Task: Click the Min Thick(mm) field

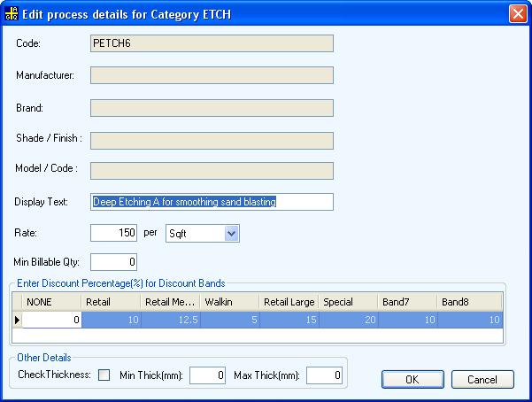Action: [x=208, y=375]
